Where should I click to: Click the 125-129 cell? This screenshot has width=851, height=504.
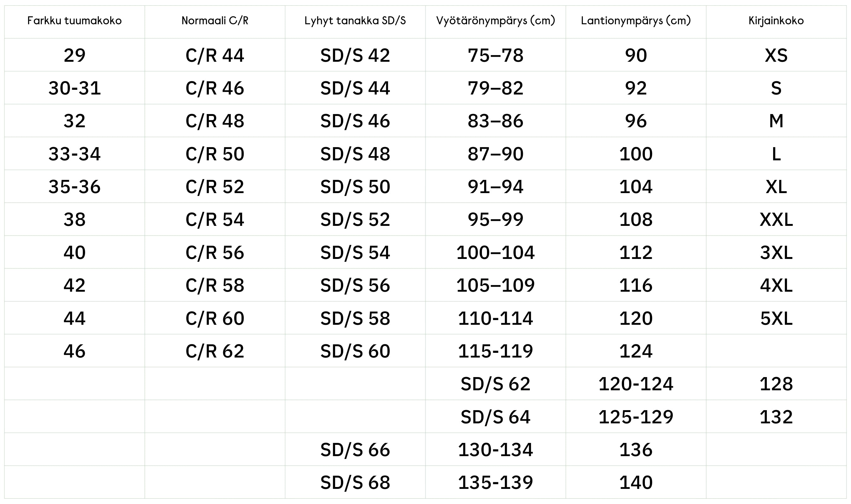636,417
